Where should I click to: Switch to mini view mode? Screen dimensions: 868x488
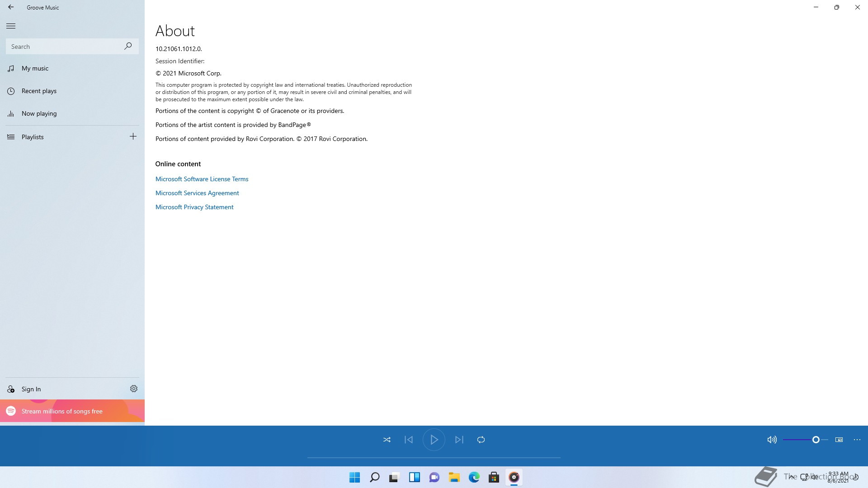(839, 440)
